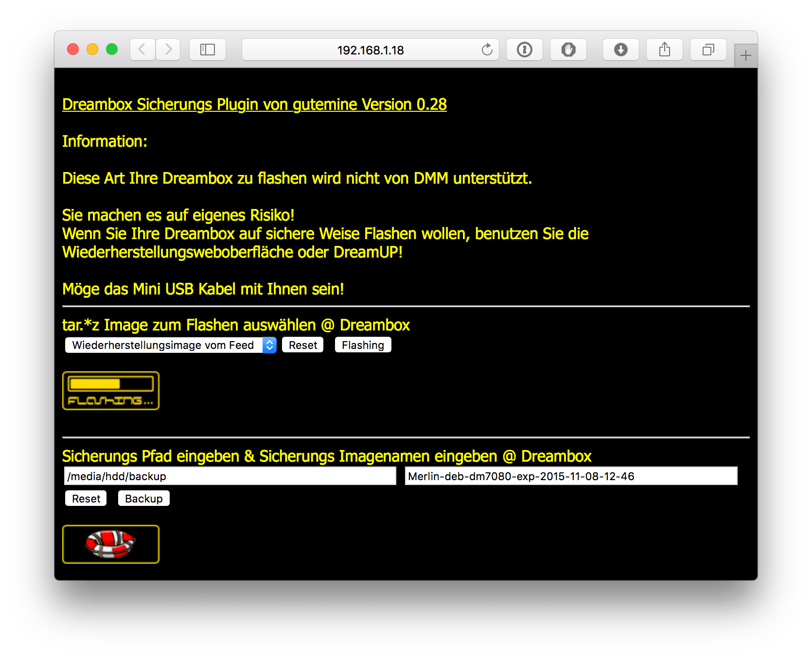Edit the /media/hdd/backup path field

point(230,476)
